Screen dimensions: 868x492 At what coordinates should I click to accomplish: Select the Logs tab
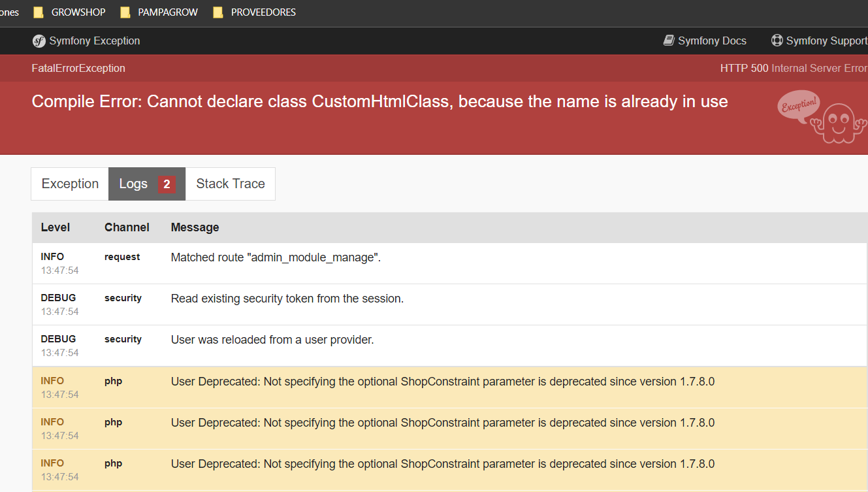tap(134, 184)
